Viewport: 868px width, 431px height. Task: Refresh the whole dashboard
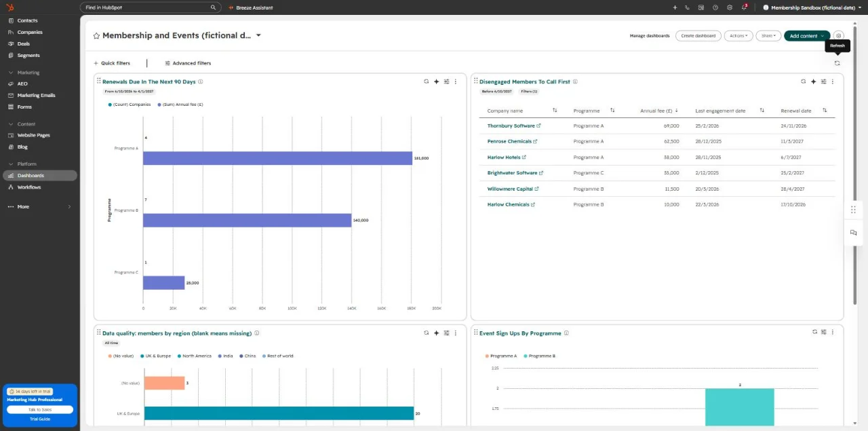[x=837, y=63]
